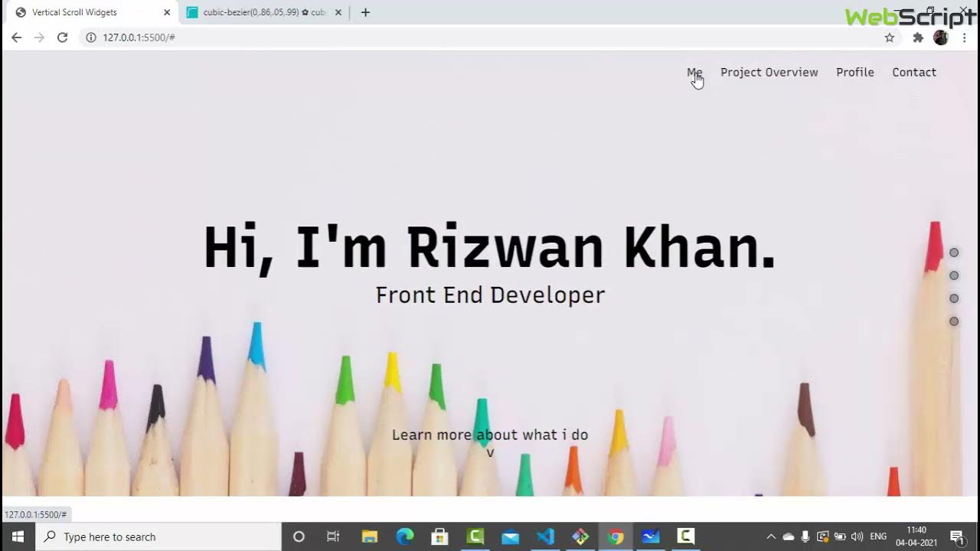
Task: Launch Microsoft Edge from the taskbar
Action: (405, 536)
